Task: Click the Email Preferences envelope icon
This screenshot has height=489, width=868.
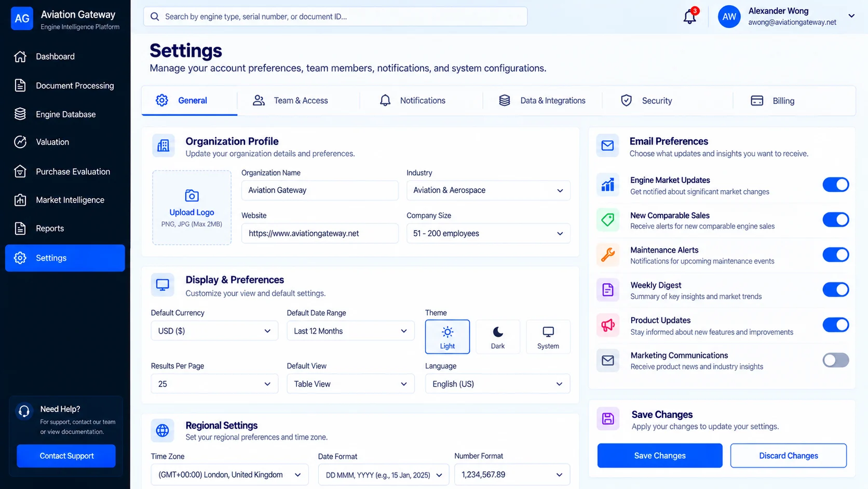Action: (x=607, y=146)
